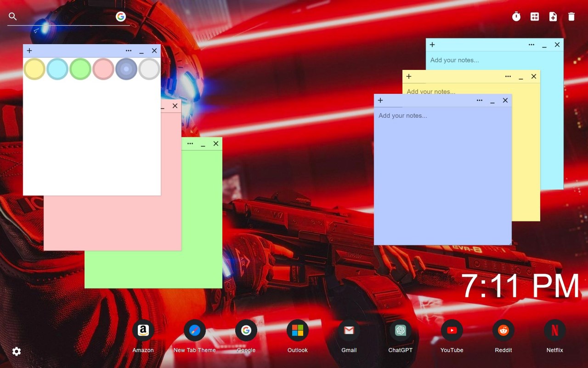Launch the New Tab Theme shortcut
This screenshot has width=588, height=368.
point(195,330)
